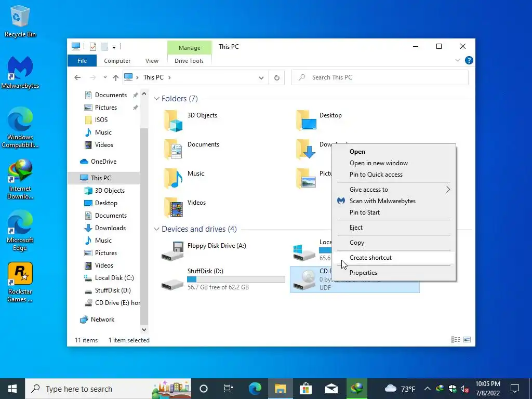Choose Copy in the context menu
Image resolution: width=532 pixels, height=399 pixels.
[394, 243]
